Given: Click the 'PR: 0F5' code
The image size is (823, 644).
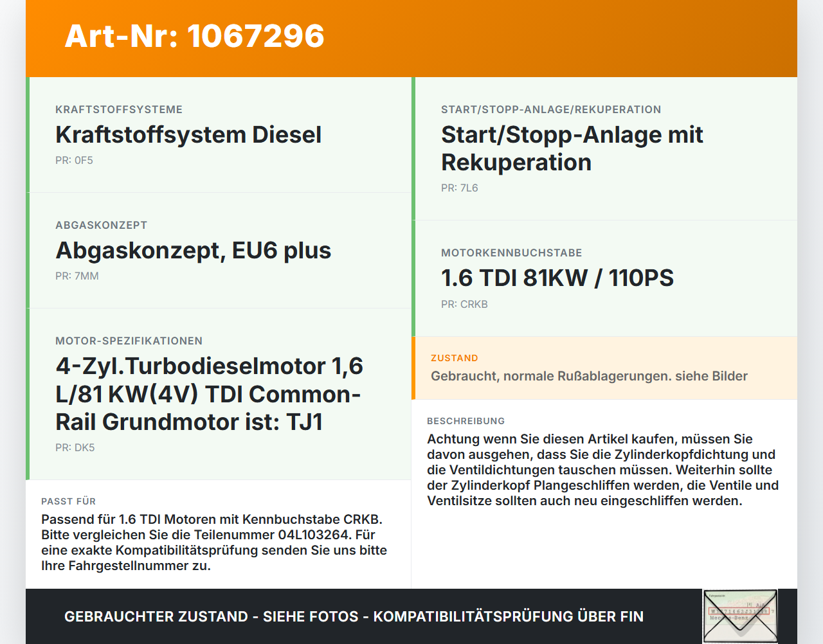Looking at the screenshot, I should [74, 161].
